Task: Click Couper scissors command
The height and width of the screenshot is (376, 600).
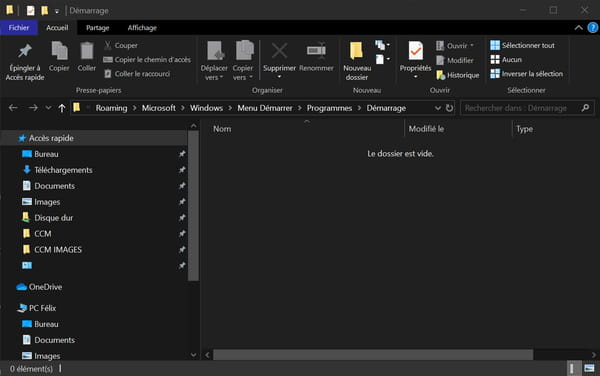Action: (x=121, y=45)
